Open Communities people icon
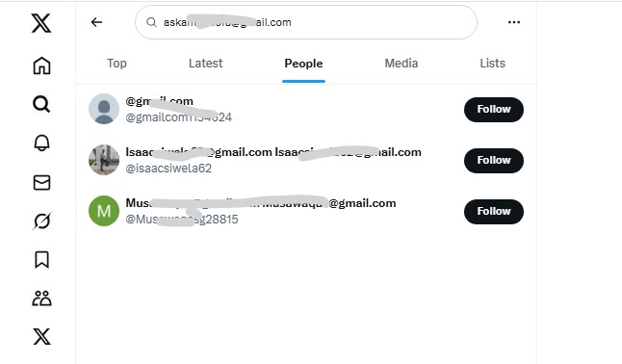622x364 pixels. point(41,299)
